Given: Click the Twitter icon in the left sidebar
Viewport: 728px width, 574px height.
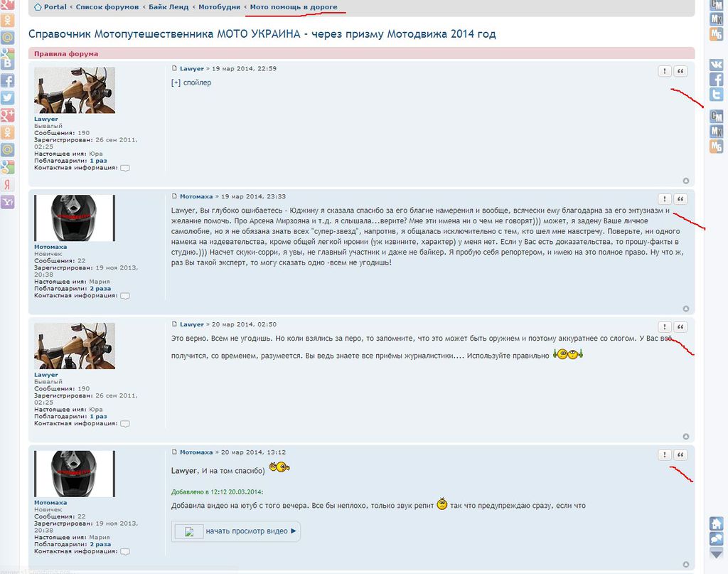Looking at the screenshot, I should click(x=7, y=98).
